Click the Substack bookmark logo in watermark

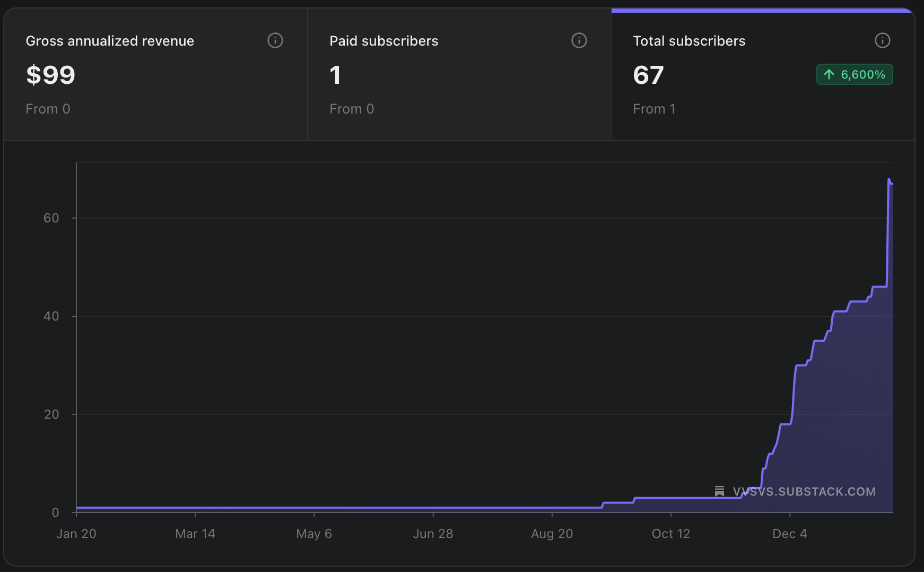[719, 491]
